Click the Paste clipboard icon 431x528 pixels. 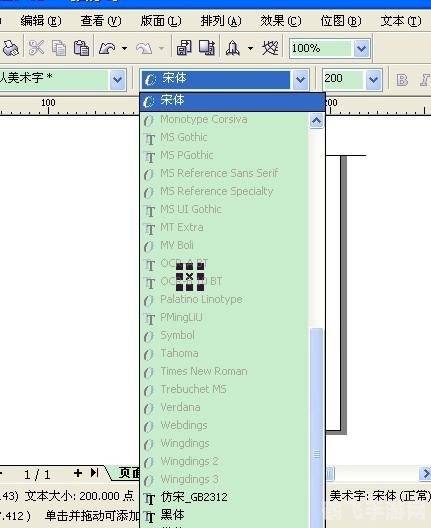click(81, 48)
